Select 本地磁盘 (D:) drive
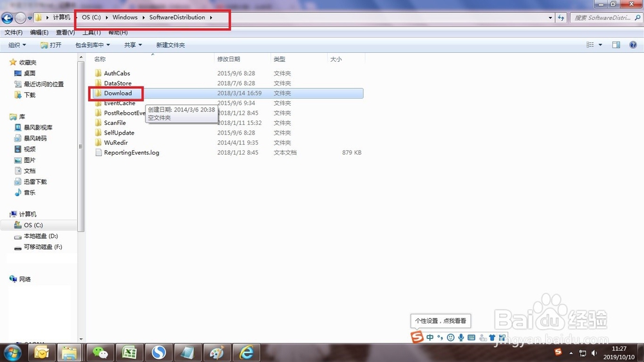This screenshot has width=644, height=362. tap(41, 236)
